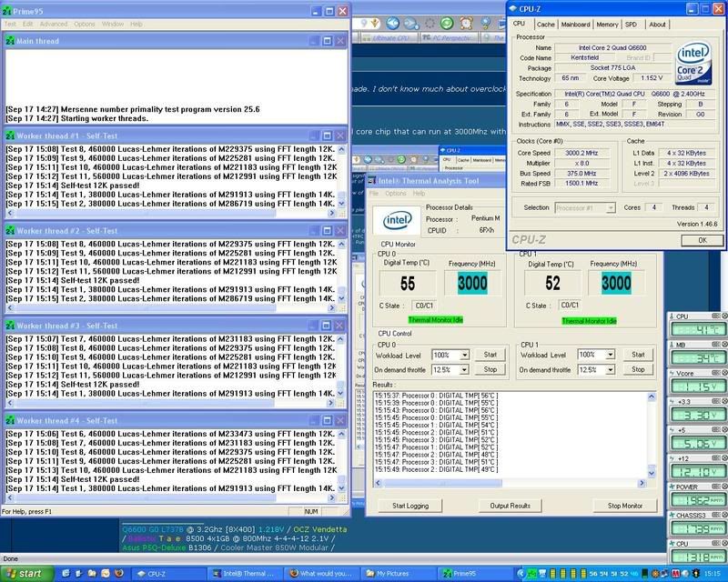Open CPU 0 On demand throttle dropdown
Viewport: 728px width, 582px height.
click(x=464, y=369)
